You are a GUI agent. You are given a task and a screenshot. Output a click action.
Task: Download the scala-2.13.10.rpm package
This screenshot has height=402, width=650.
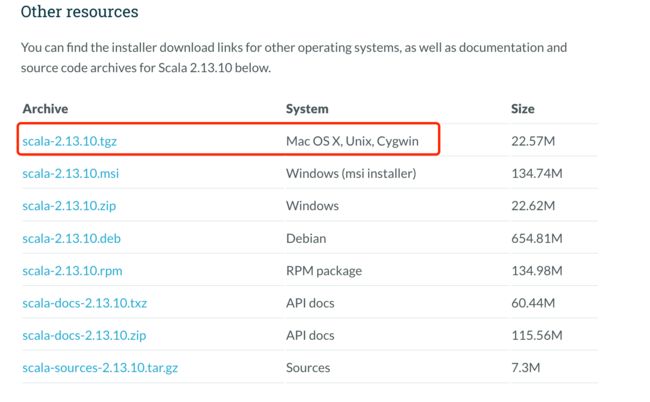(x=73, y=271)
